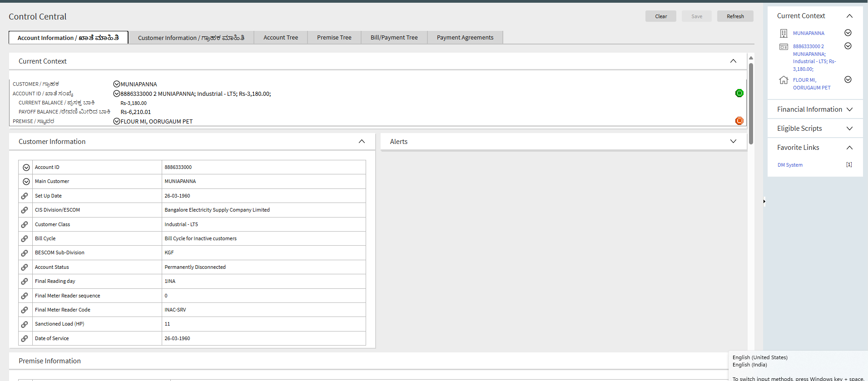Viewport: 868px width, 381px height.
Task: Click the vertical scrollbar of main panel
Action: click(751, 104)
